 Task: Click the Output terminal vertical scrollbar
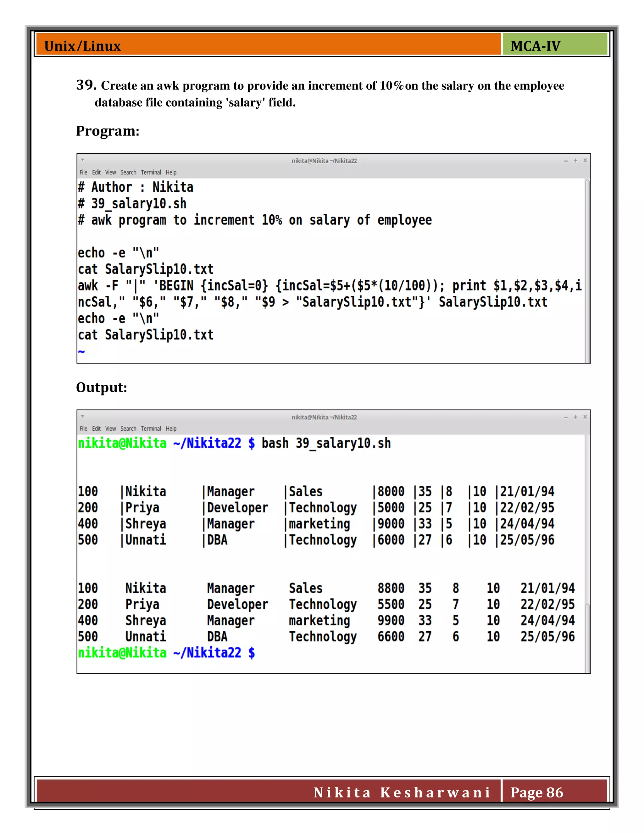tap(587, 638)
